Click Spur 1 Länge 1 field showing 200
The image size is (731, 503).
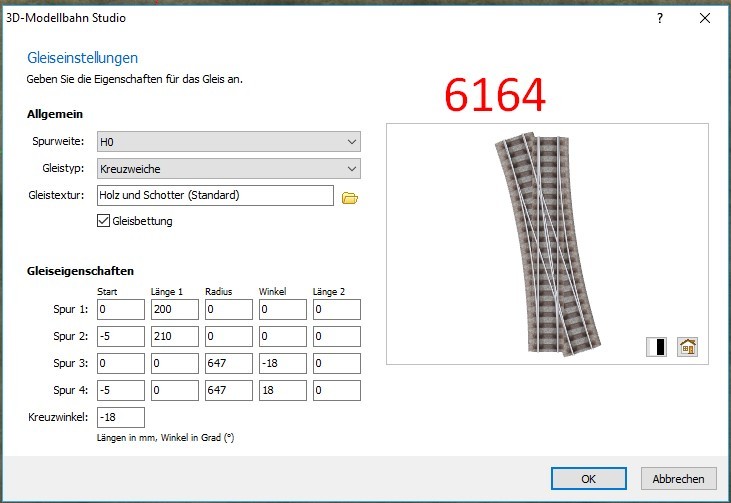[175, 310]
